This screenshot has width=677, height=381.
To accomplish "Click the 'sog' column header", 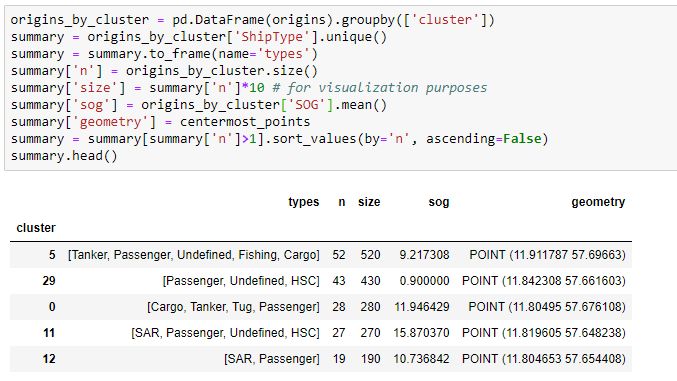I will pos(439,202).
